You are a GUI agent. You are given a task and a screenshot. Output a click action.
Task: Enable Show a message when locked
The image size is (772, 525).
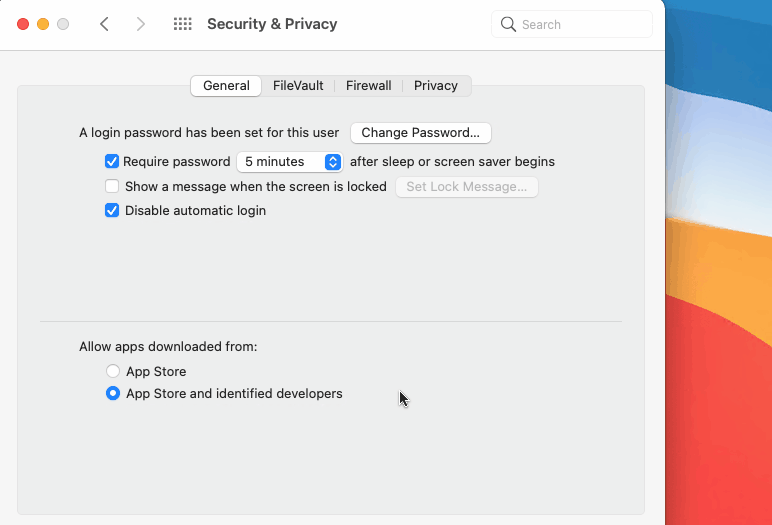coord(112,186)
